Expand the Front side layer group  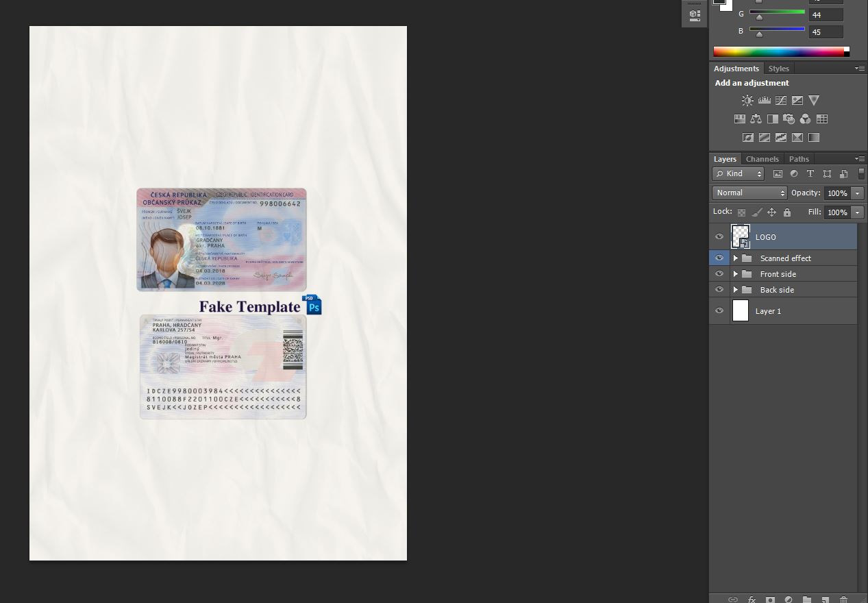(x=736, y=274)
